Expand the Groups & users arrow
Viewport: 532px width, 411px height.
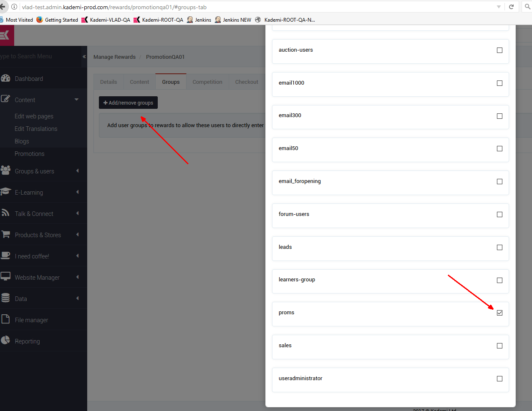(78, 170)
